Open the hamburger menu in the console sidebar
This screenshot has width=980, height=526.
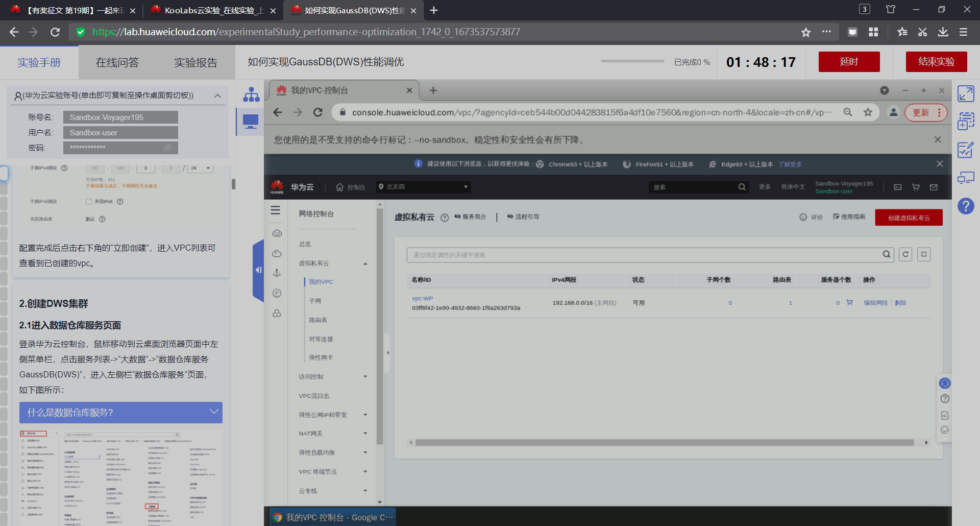(x=276, y=210)
